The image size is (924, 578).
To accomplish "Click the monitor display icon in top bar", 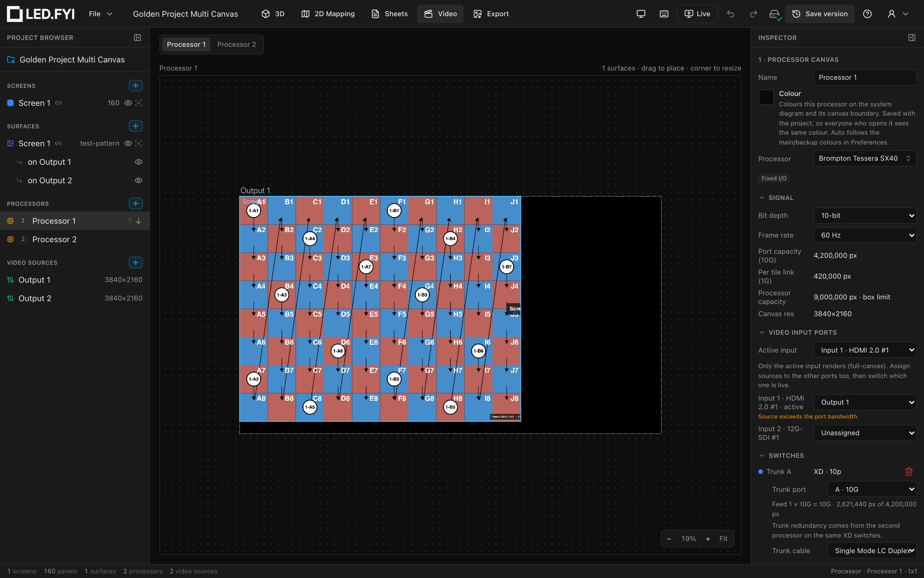I will [x=641, y=14].
